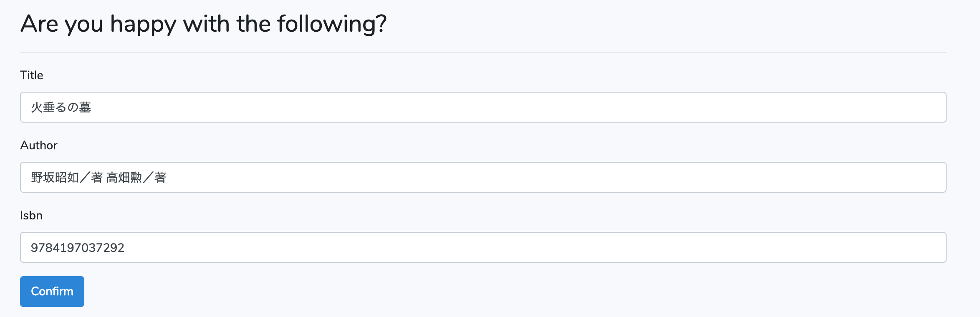Place cursor in the 火垂るの墓 title text

click(x=61, y=107)
